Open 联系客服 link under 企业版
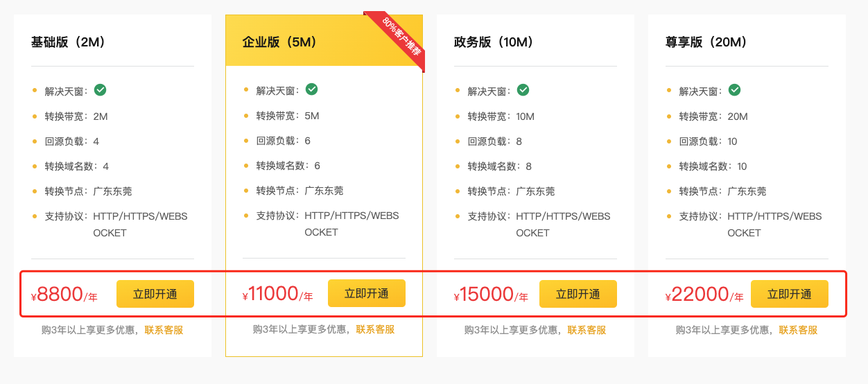 pyautogui.click(x=375, y=329)
